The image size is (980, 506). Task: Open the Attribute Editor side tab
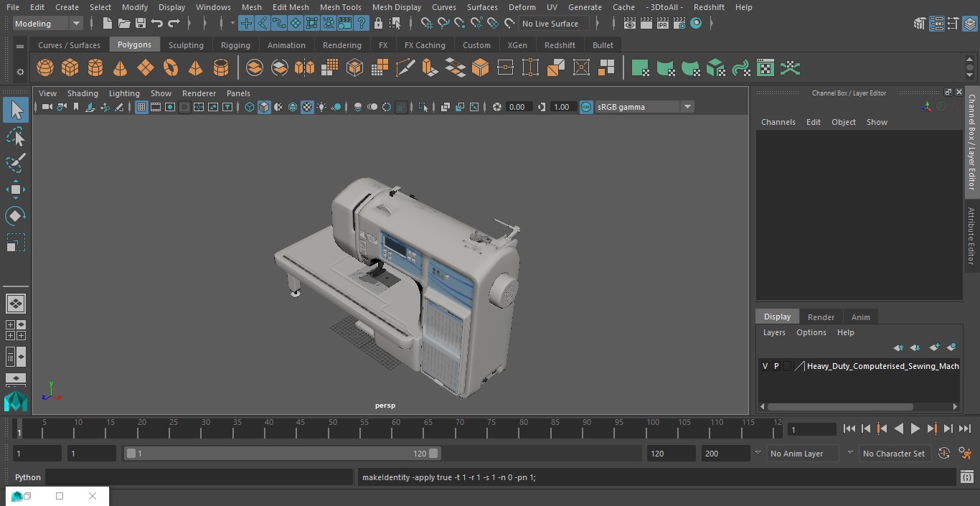(971, 237)
